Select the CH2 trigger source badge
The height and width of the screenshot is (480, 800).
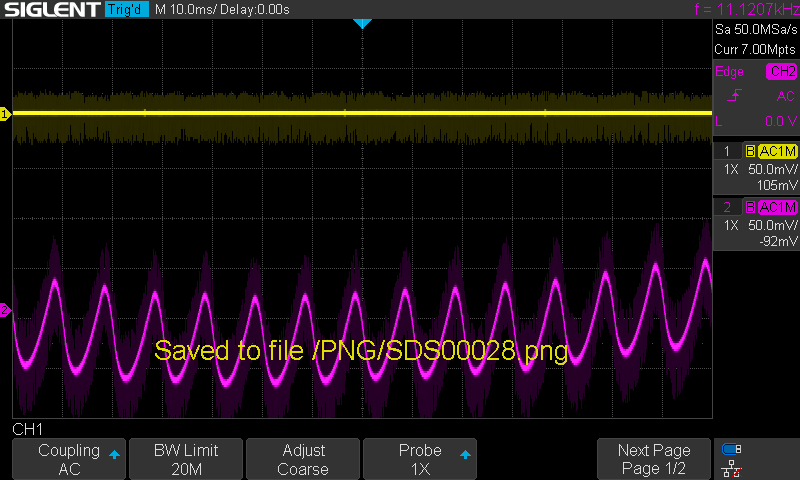(x=782, y=71)
